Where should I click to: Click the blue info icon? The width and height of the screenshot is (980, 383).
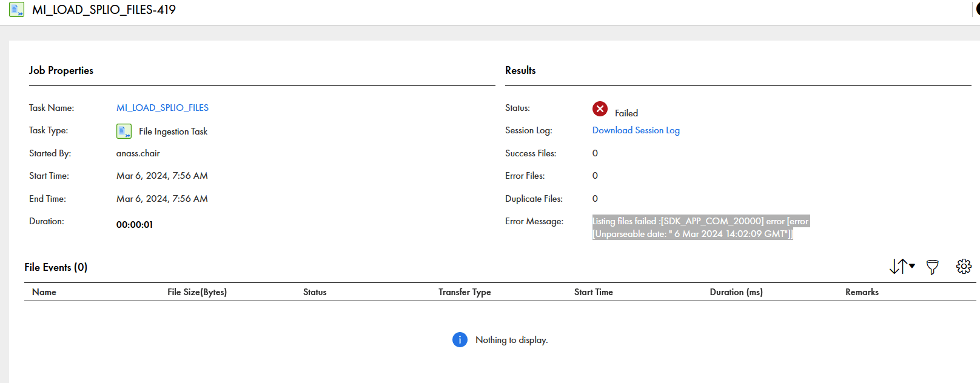click(460, 340)
